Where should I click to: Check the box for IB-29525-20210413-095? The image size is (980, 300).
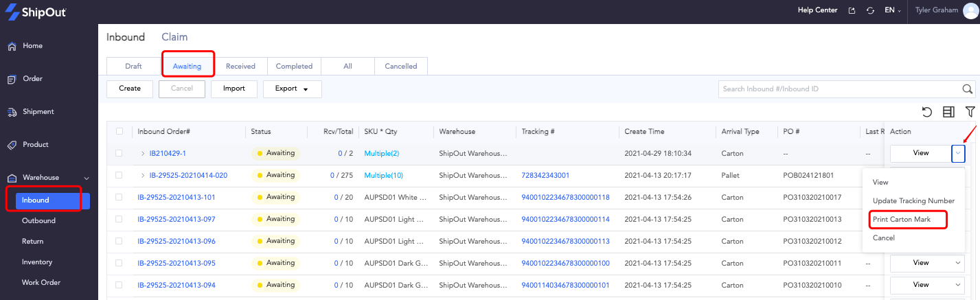[x=119, y=263]
